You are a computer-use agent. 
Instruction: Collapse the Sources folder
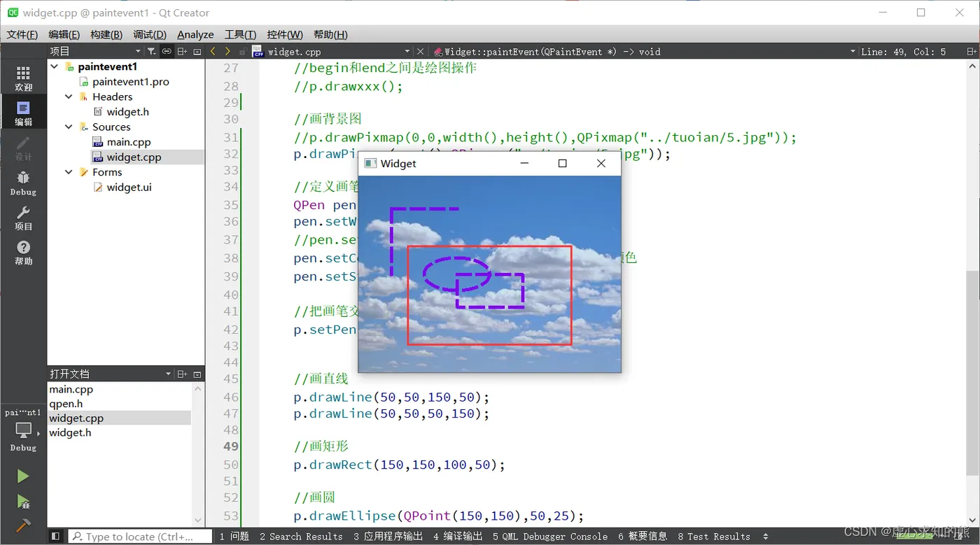pyautogui.click(x=69, y=127)
